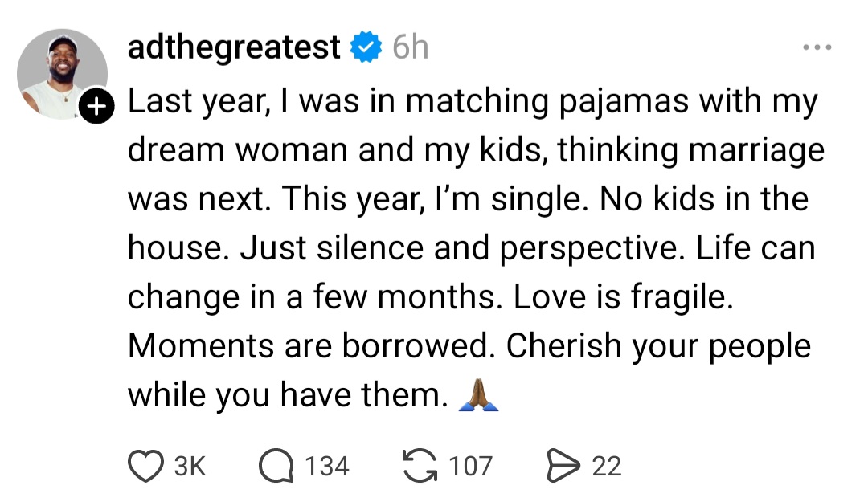Click the 22 shares count

click(607, 467)
